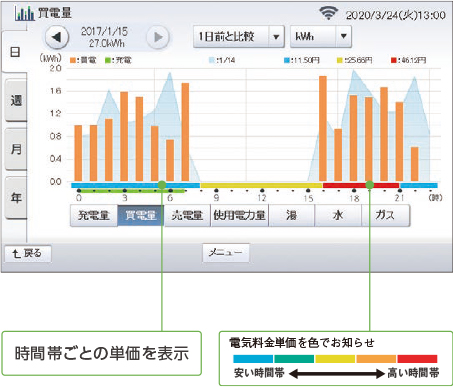Open the kWh unit dropdown
The image size is (453, 387).
point(321,36)
